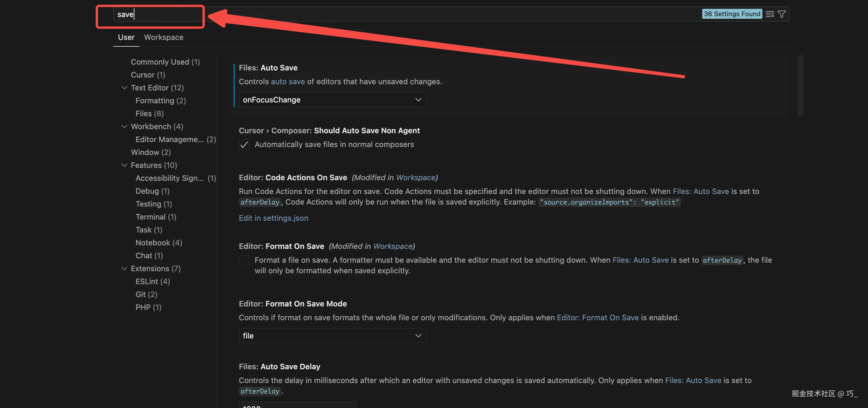
Task: Follow the auto save link in description
Action: tap(288, 82)
